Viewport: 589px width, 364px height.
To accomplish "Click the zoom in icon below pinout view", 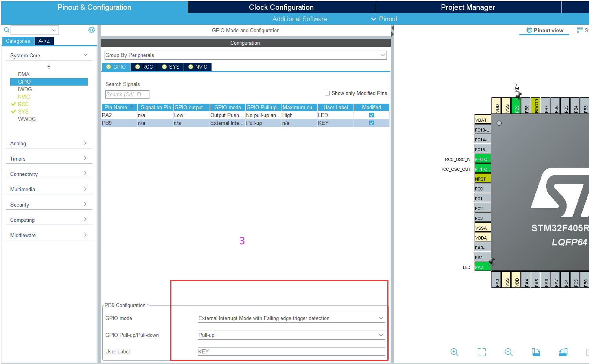I will [x=455, y=352].
